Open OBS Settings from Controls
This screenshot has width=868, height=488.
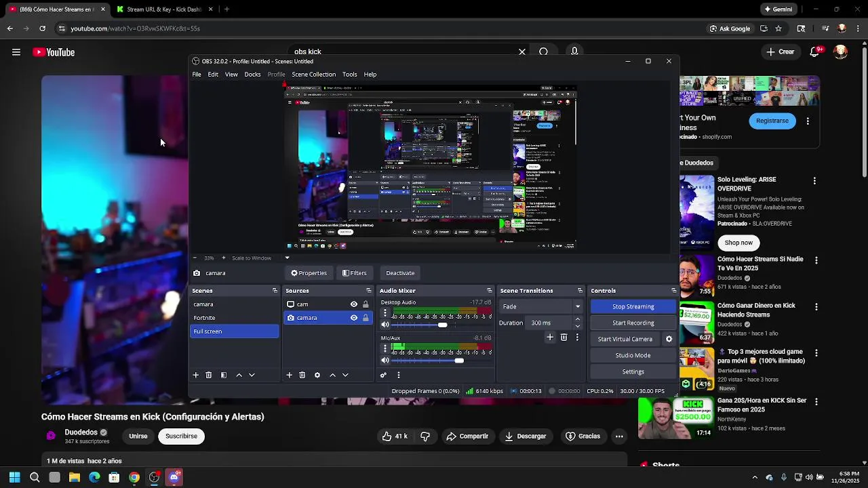[x=633, y=371]
